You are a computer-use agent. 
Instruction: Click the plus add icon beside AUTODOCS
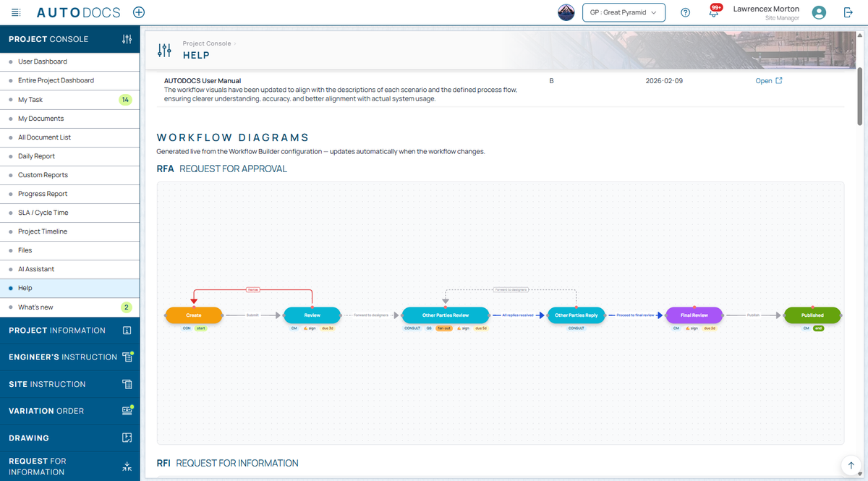click(139, 12)
